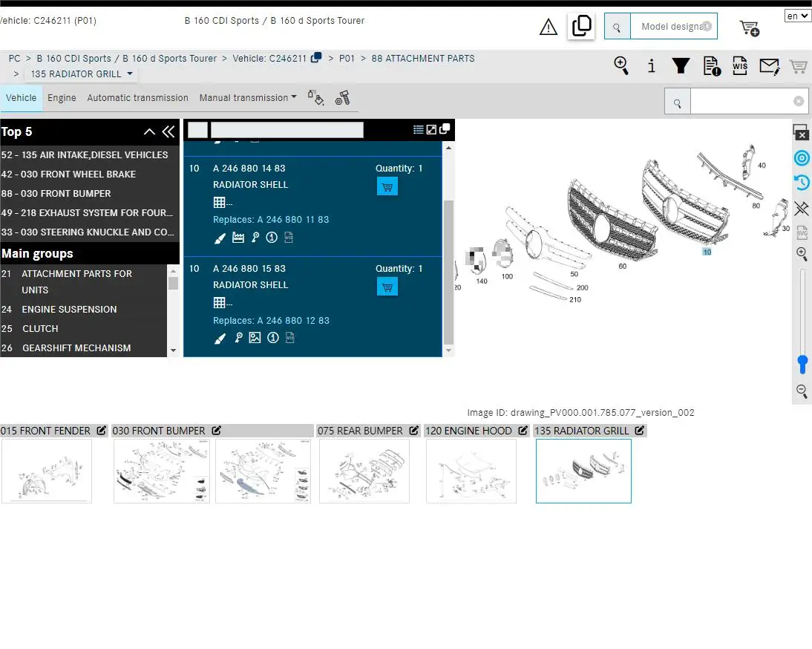The width and height of the screenshot is (812, 649).
Task: Click the model designation search magnifier button
Action: 618,27
